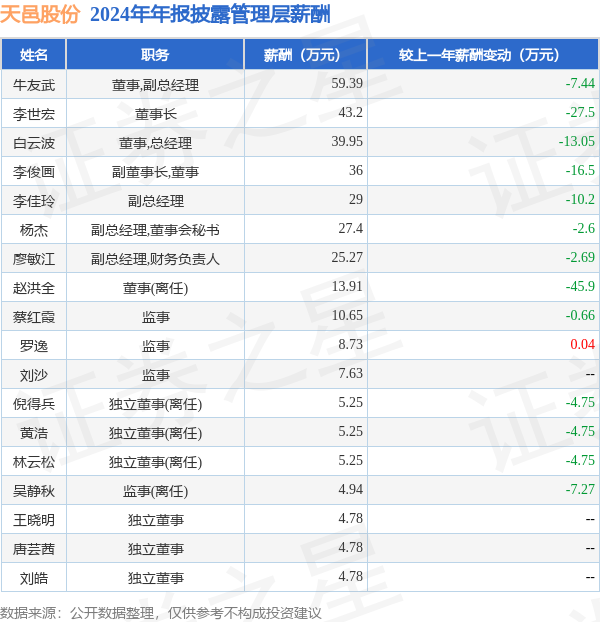Click salary value 43.2
Viewport: 600px width, 622px height.
pos(350,112)
